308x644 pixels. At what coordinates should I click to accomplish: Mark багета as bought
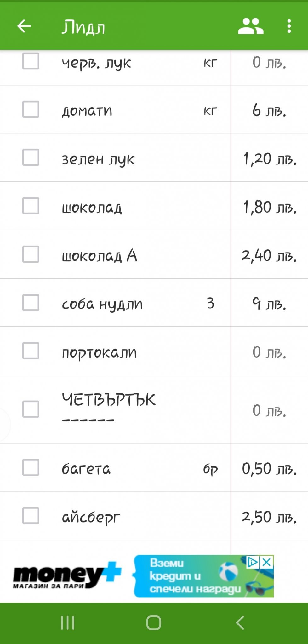(x=31, y=467)
